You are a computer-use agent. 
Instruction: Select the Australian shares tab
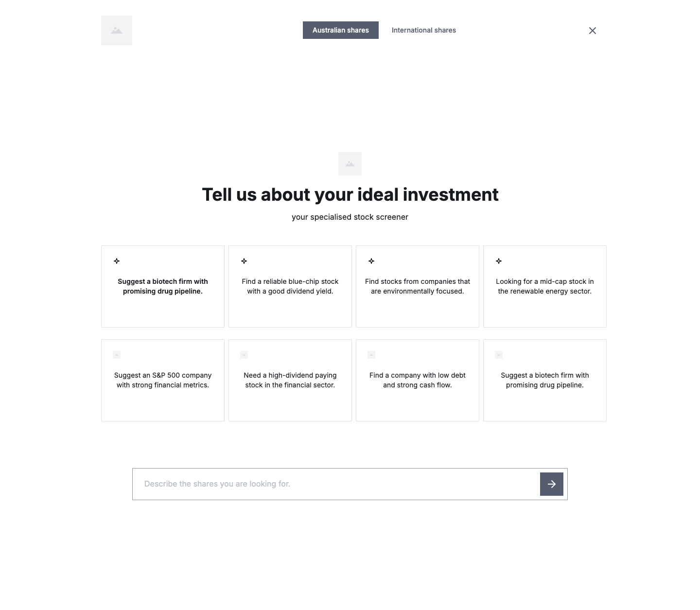click(340, 30)
